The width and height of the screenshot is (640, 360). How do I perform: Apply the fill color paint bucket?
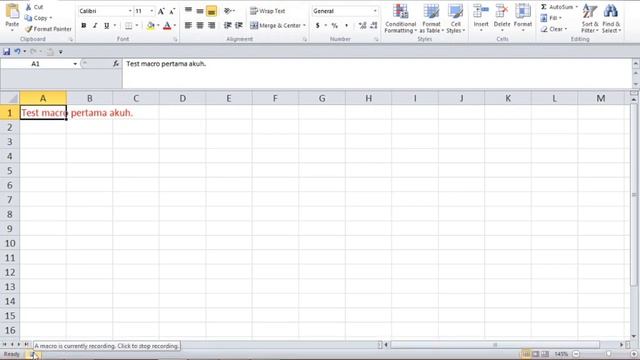tap(151, 26)
